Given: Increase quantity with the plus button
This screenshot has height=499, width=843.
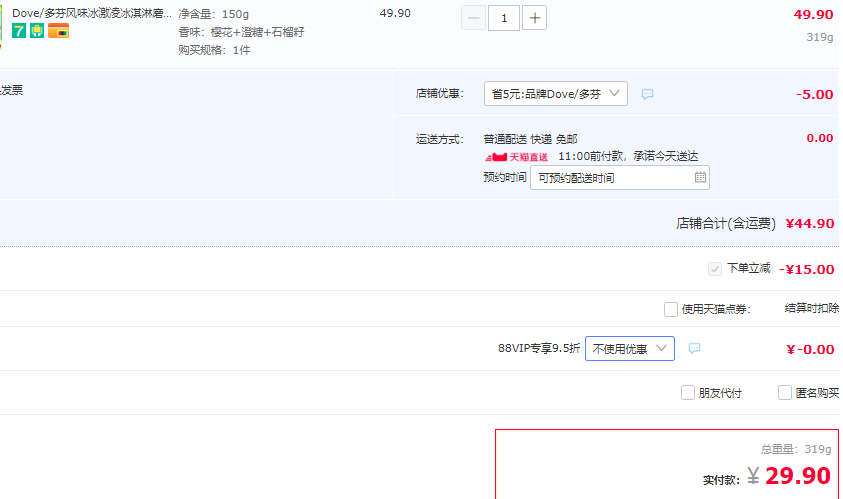Looking at the screenshot, I should point(534,18).
